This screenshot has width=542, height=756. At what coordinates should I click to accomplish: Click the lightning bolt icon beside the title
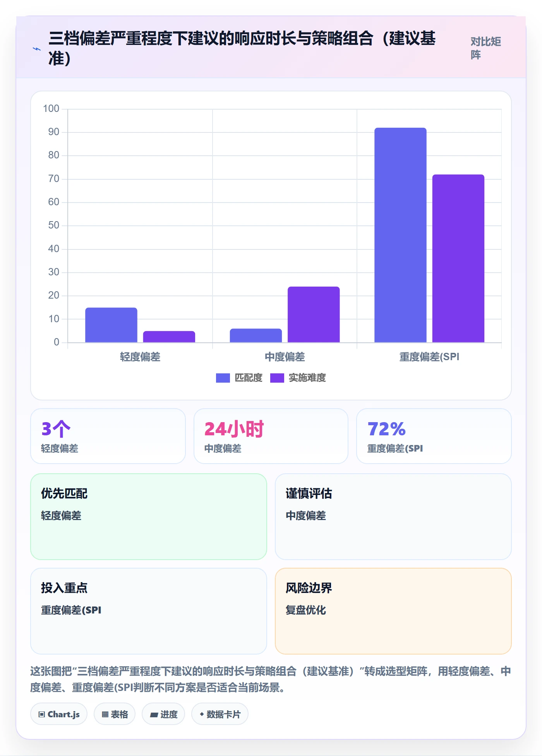(37, 49)
